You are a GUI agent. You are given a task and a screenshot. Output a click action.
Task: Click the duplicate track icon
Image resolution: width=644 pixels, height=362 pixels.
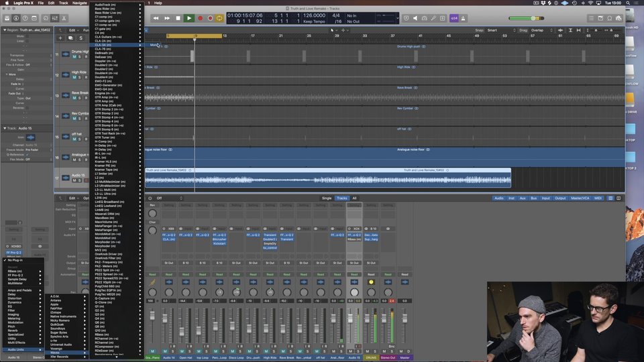70,38
